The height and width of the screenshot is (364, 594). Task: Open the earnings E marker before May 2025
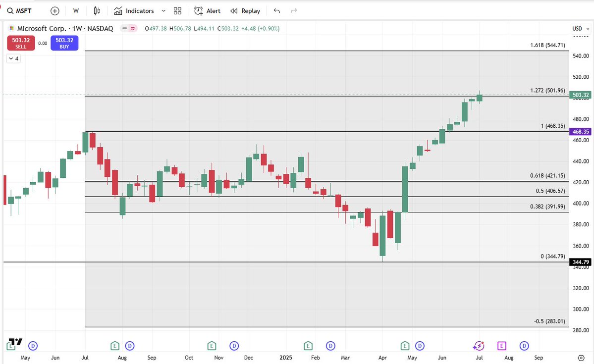[x=405, y=346]
